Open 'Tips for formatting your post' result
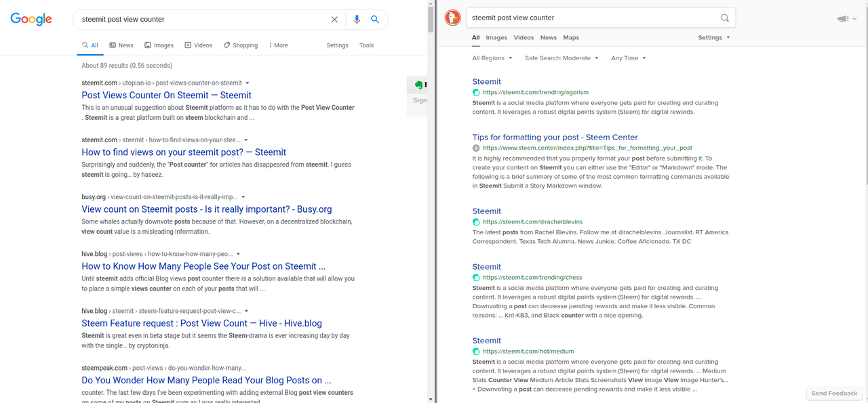This screenshot has height=403, width=868. (x=555, y=137)
